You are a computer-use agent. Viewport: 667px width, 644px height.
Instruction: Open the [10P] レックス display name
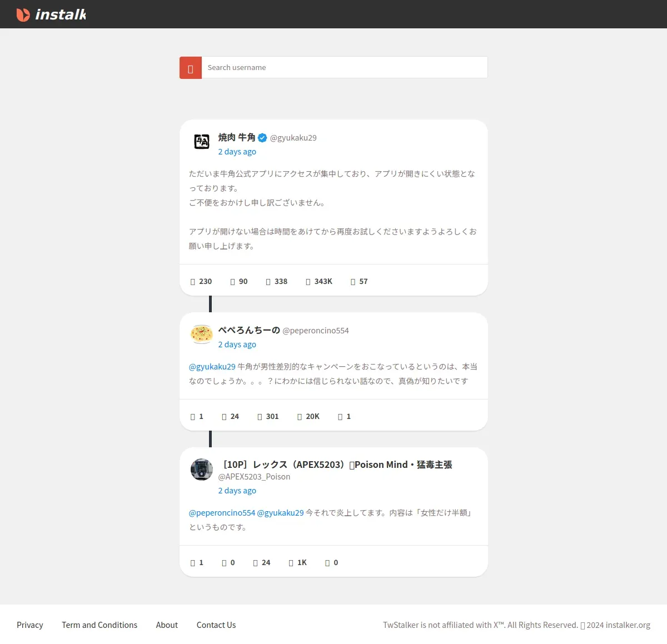(335, 465)
